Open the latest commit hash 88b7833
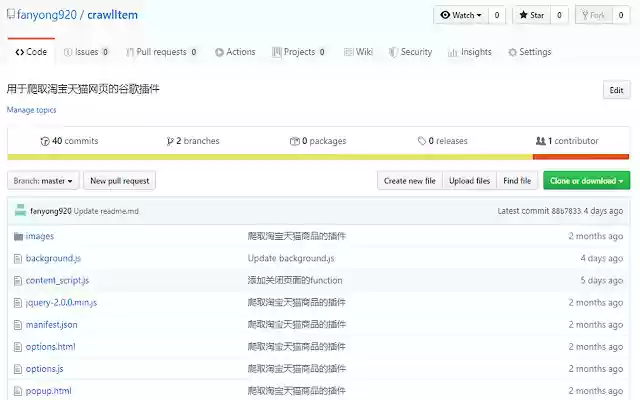The width and height of the screenshot is (640, 400). [x=566, y=211]
